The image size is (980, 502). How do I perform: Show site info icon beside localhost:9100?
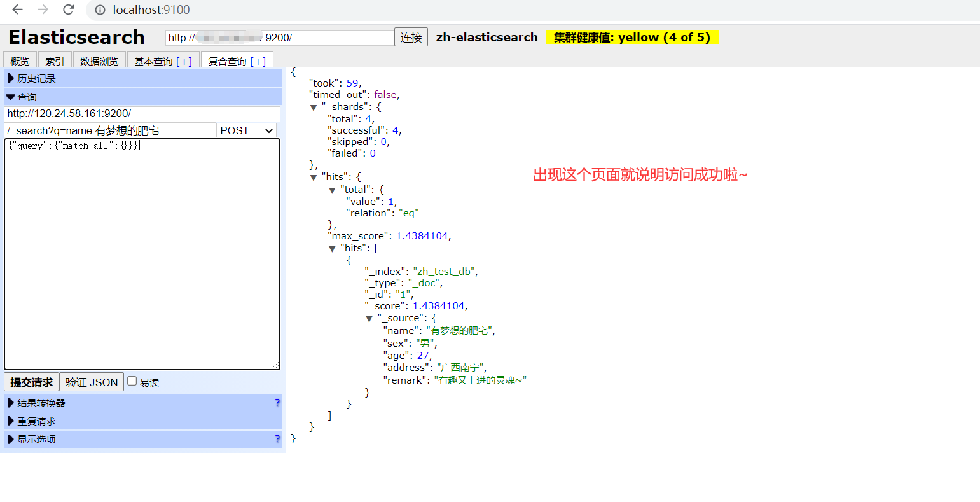click(x=100, y=10)
